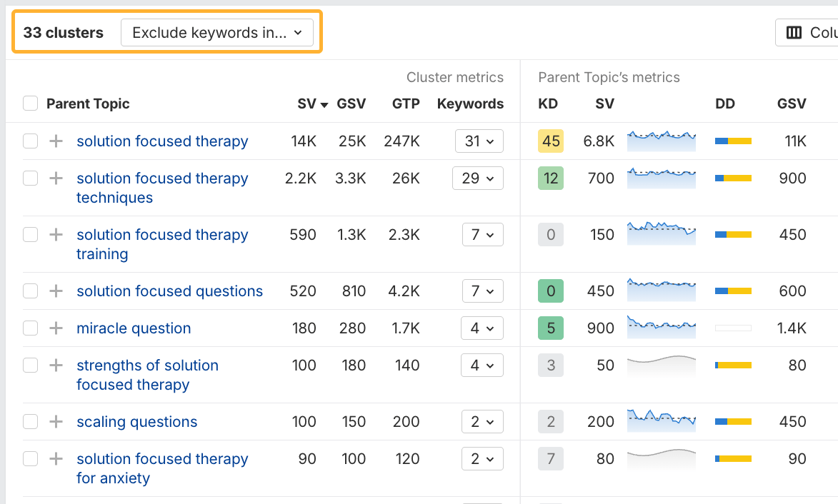The image size is (838, 504).
Task: Open the "Exclude keywords in..." dropdown
Action: 218,32
